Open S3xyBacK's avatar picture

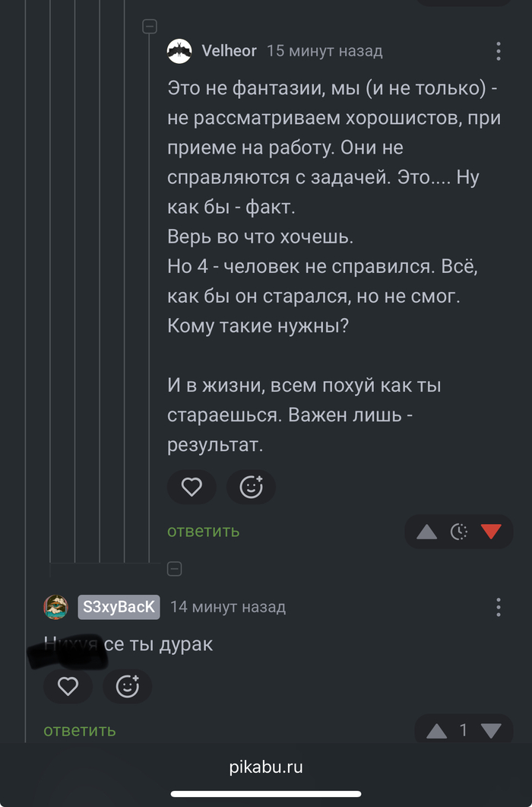point(56,607)
